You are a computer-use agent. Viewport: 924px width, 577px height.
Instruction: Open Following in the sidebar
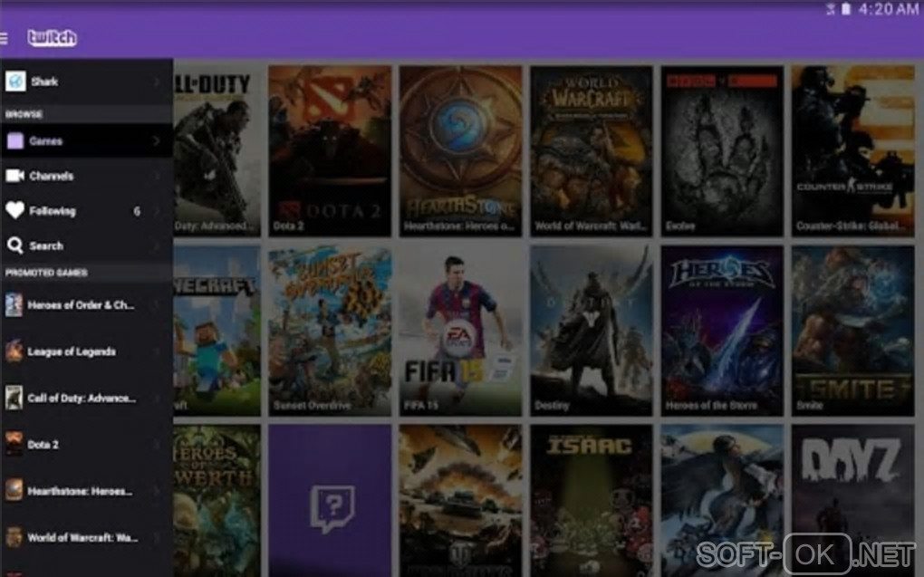[x=87, y=210]
